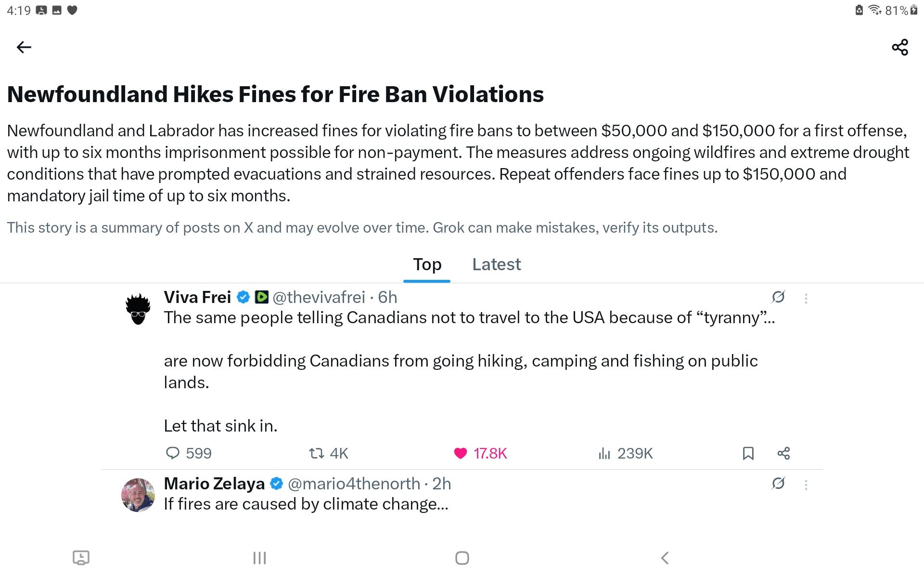Open more options for Mario Zelaya's post
924x578 pixels.
(806, 485)
